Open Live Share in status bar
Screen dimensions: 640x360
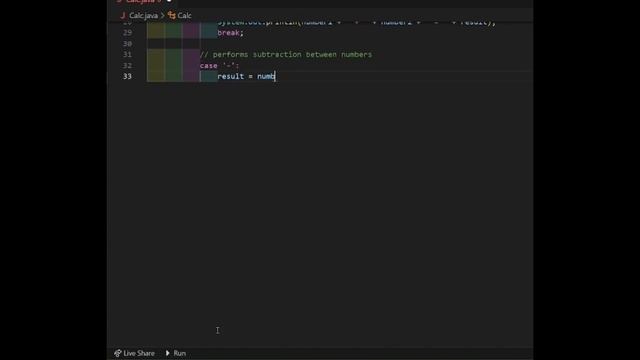click(x=134, y=353)
